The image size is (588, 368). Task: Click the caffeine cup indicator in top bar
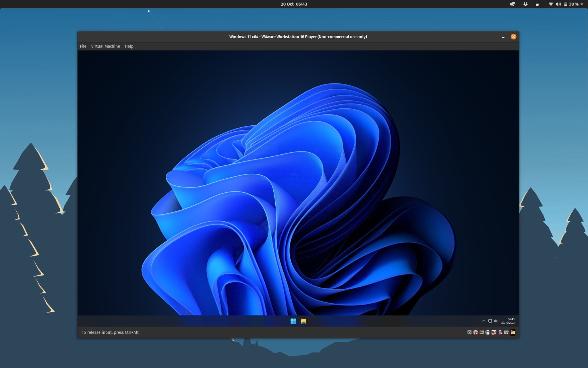tap(537, 4)
